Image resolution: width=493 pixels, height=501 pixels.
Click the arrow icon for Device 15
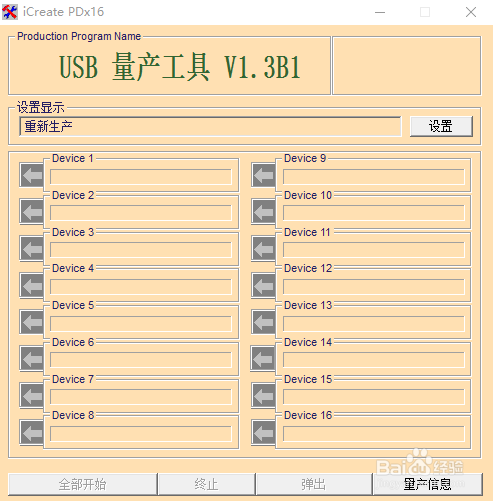(263, 396)
